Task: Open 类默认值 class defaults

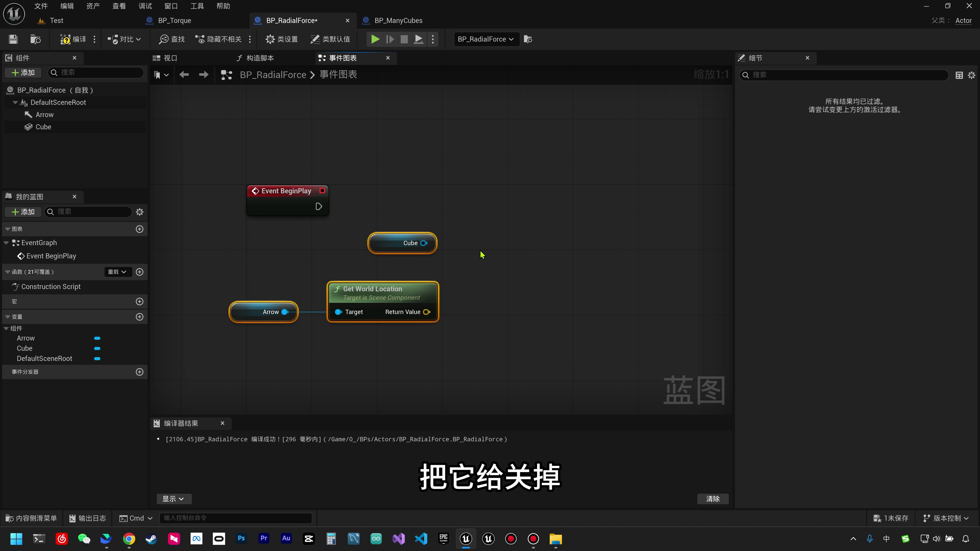Action: click(x=330, y=39)
